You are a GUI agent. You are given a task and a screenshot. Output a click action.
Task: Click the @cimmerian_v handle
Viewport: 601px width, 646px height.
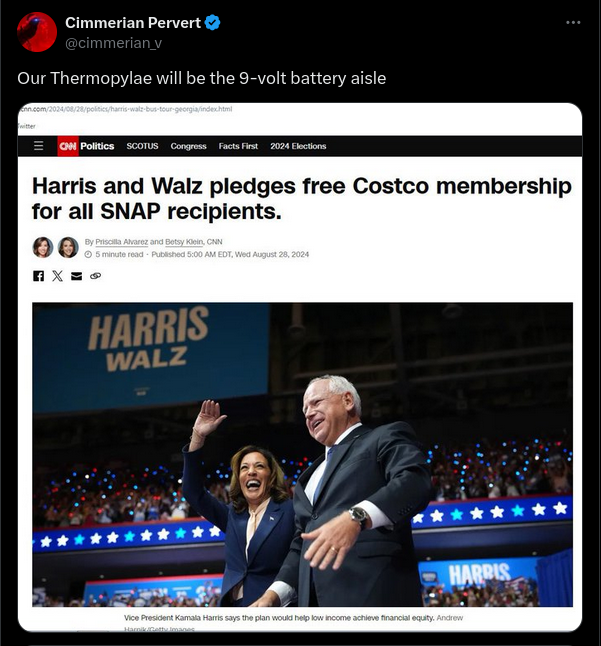pyautogui.click(x=113, y=43)
